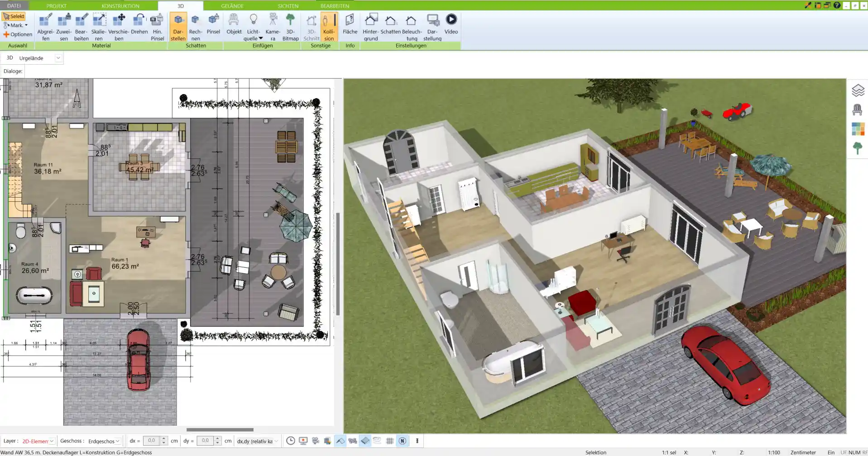The image size is (868, 456).
Task: Toggle the angle snap icon
Action: click(340, 441)
